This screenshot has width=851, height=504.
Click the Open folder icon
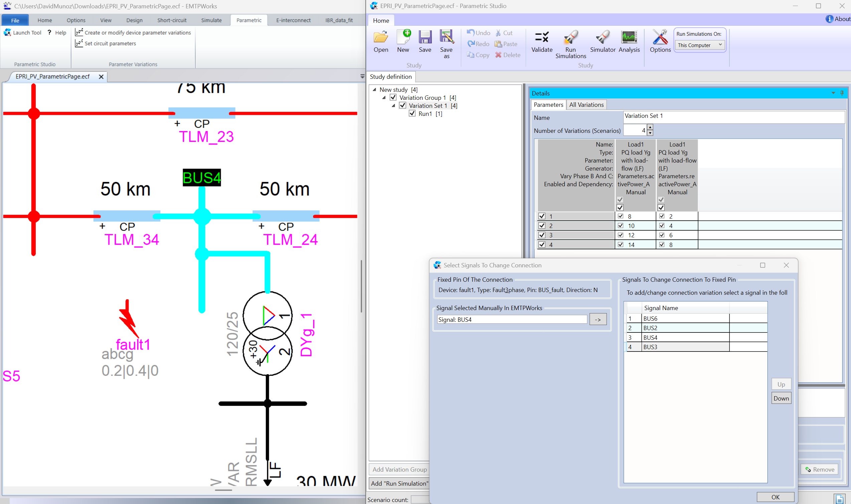[x=381, y=37]
